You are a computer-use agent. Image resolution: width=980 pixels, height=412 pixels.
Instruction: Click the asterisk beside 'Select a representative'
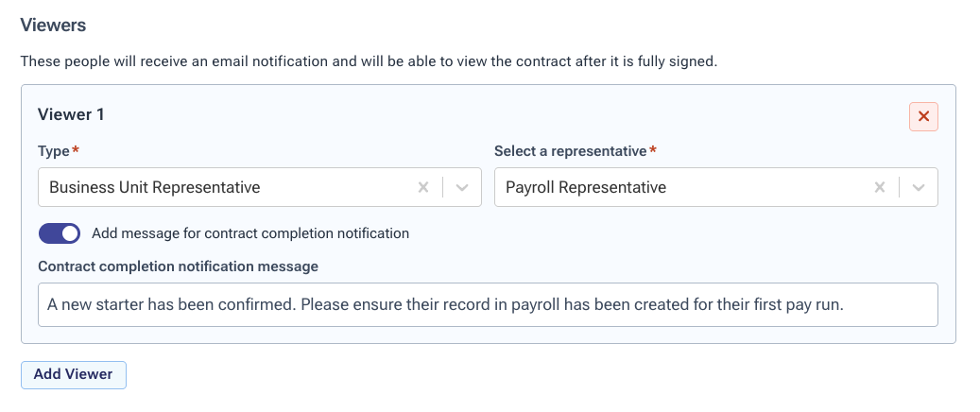click(x=653, y=151)
